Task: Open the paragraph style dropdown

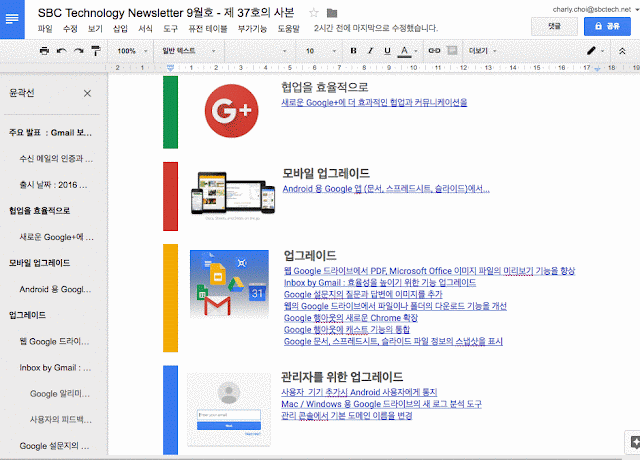Action: coord(189,51)
